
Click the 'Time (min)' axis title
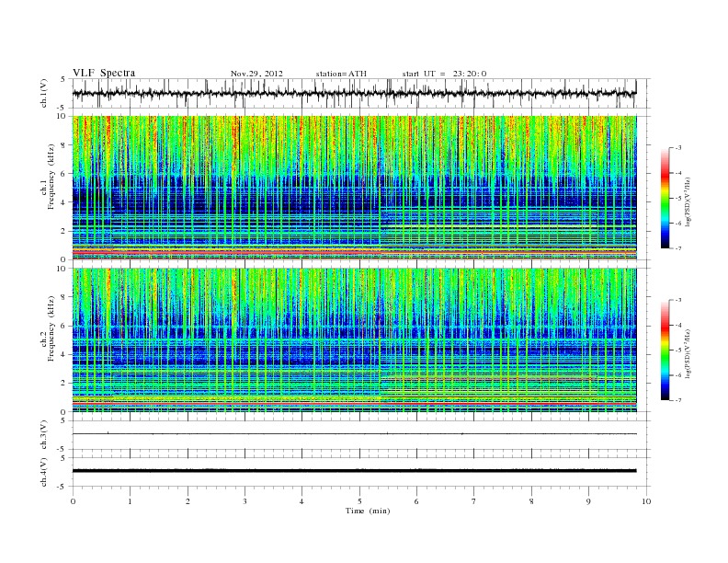coord(368,511)
